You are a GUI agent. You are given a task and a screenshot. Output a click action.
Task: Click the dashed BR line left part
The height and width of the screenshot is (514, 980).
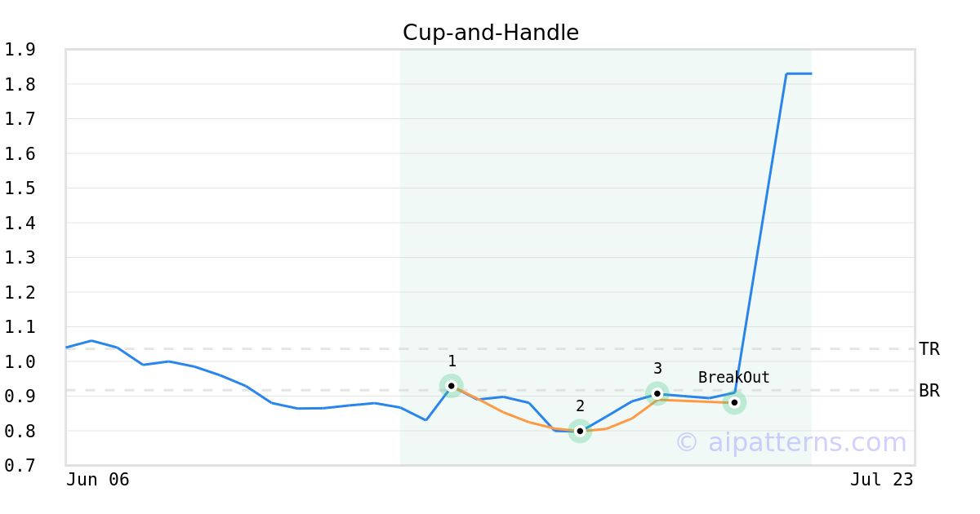245,391
